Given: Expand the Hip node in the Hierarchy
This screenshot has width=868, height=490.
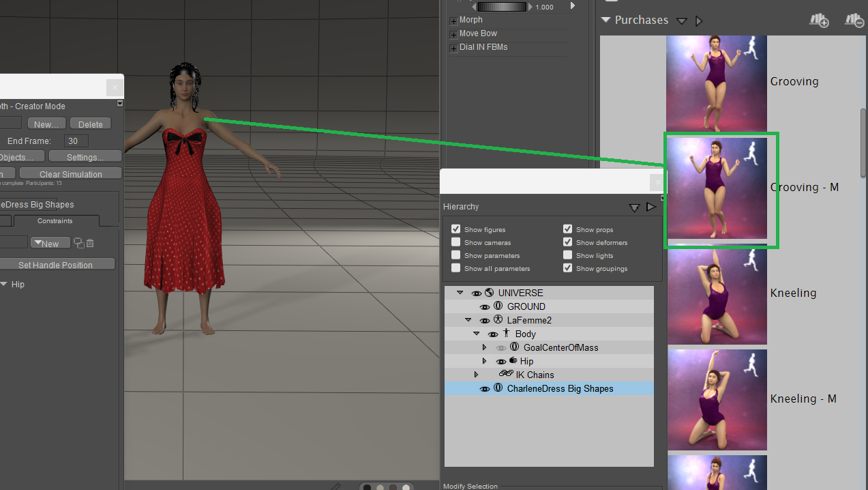Looking at the screenshot, I should pos(485,361).
